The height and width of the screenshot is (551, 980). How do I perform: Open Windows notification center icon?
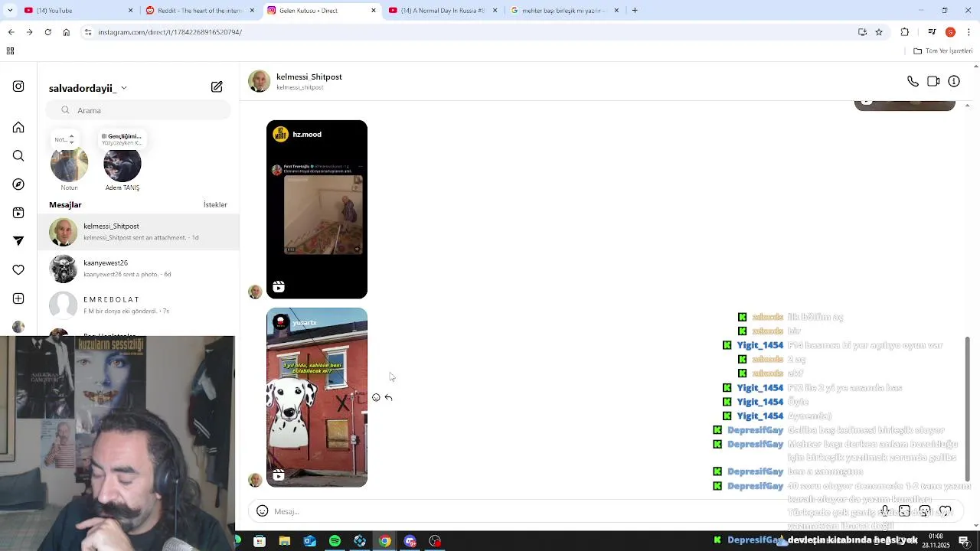964,541
